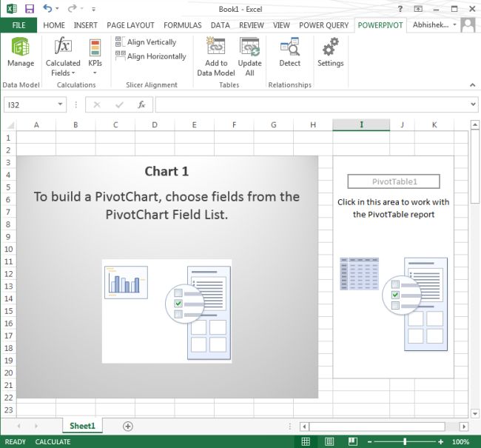Go to next sheet arrow

coord(36,426)
